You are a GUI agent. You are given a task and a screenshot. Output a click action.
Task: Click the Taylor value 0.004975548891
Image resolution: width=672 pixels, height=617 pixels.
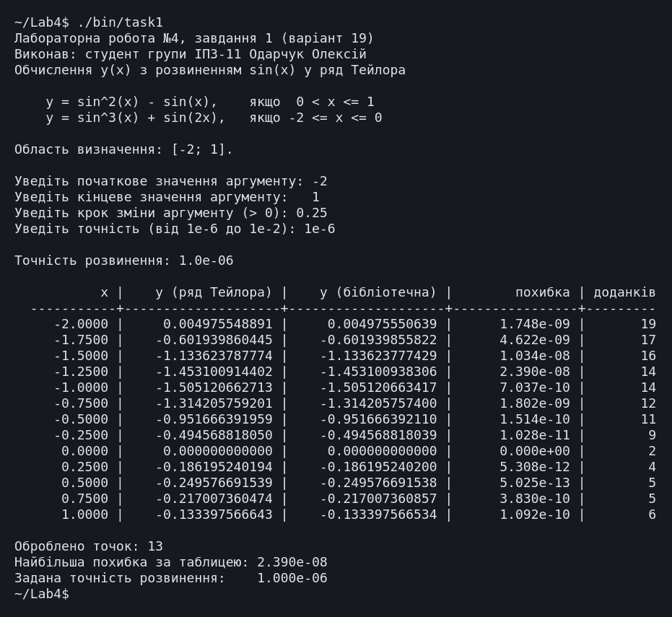[218, 324]
